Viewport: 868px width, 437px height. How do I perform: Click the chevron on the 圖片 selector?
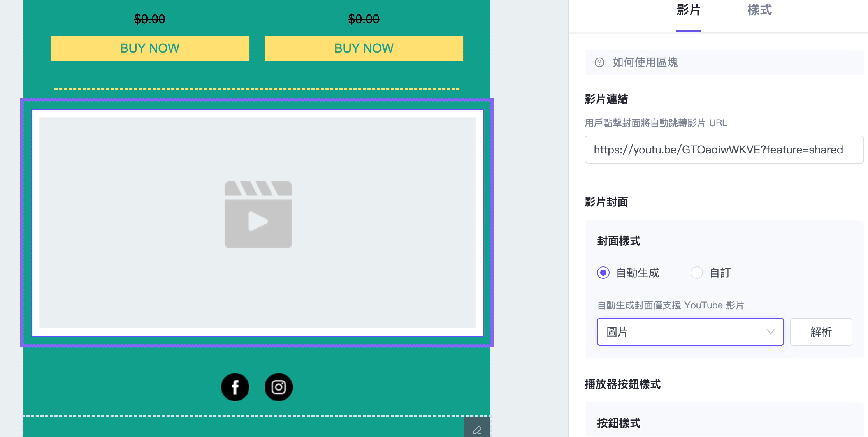tap(770, 332)
